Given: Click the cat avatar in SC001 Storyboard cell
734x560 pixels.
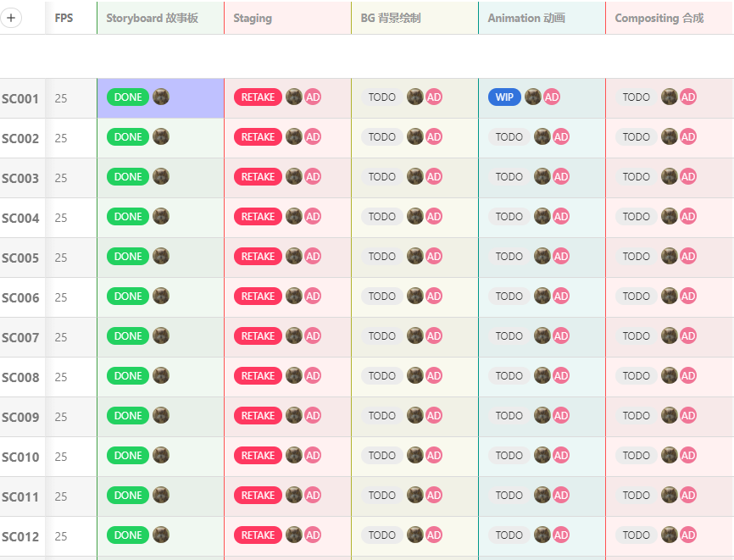Looking at the screenshot, I should [x=161, y=97].
